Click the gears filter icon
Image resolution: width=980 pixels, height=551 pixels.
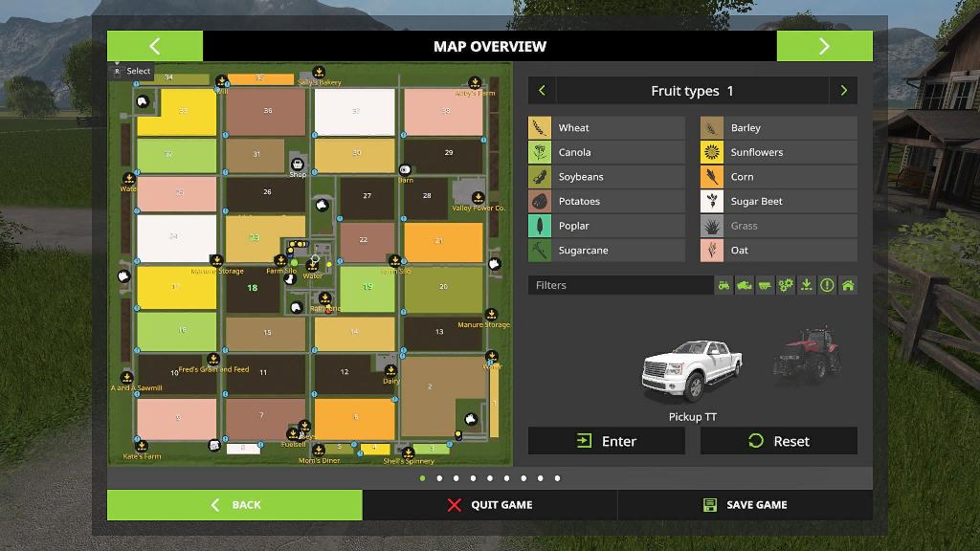coord(786,285)
